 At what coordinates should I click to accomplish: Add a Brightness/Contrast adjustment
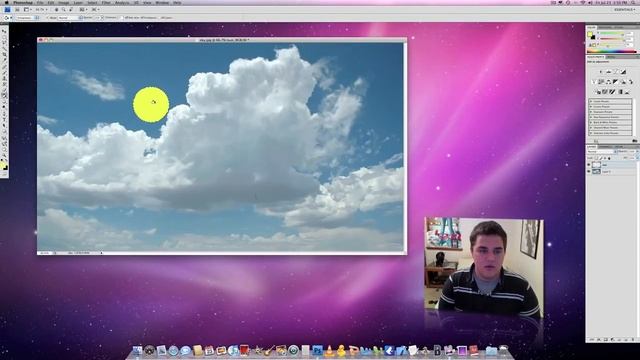[601, 72]
